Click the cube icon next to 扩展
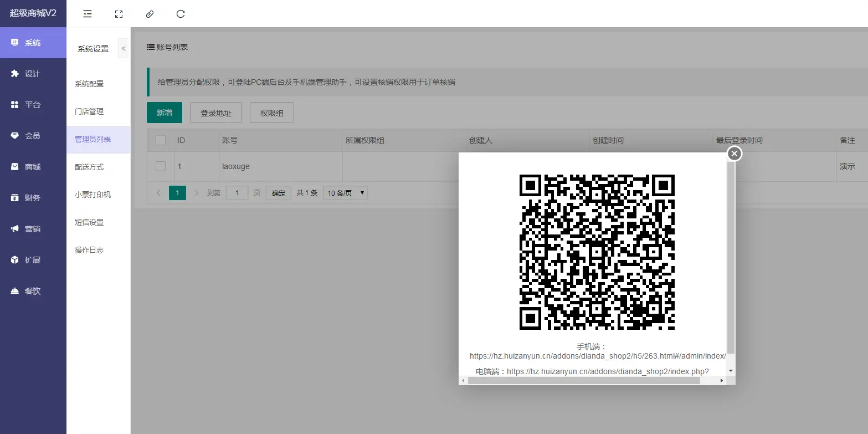The image size is (868, 434). tap(15, 260)
